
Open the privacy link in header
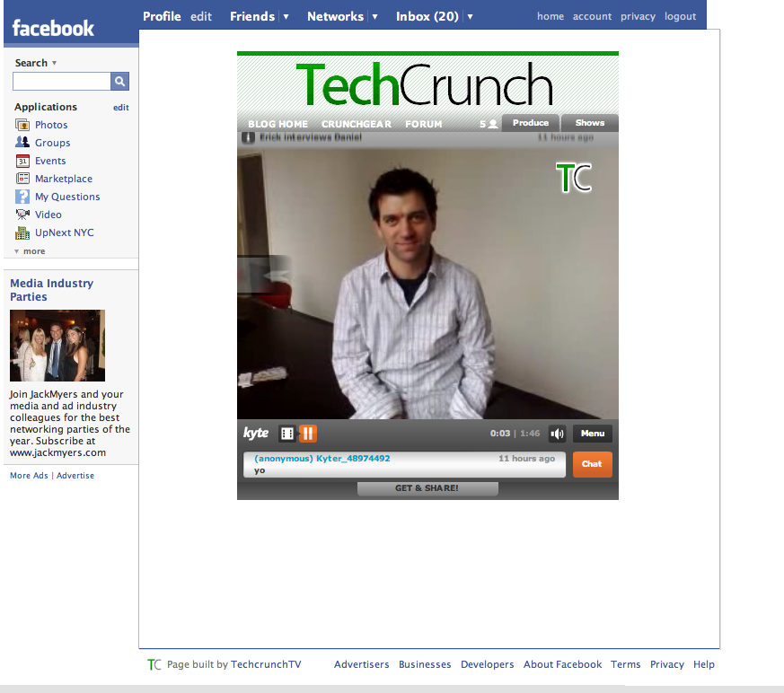click(x=638, y=16)
